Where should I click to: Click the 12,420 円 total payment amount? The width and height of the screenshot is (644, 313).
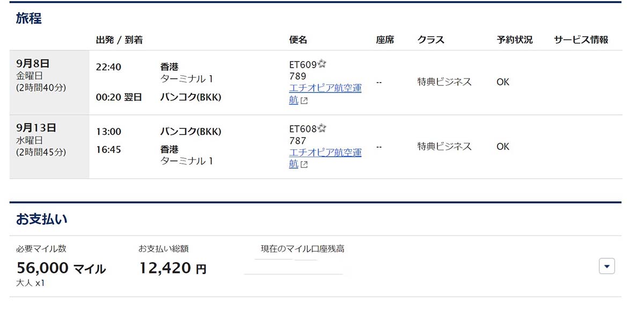pos(173,268)
